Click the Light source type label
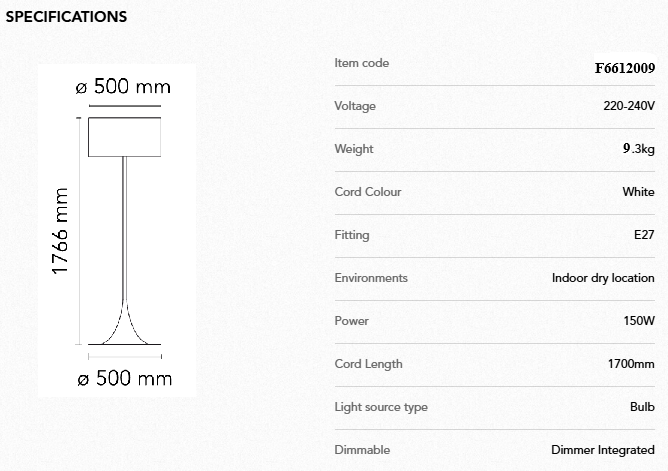Viewport: 668px width, 471px height. (x=381, y=407)
